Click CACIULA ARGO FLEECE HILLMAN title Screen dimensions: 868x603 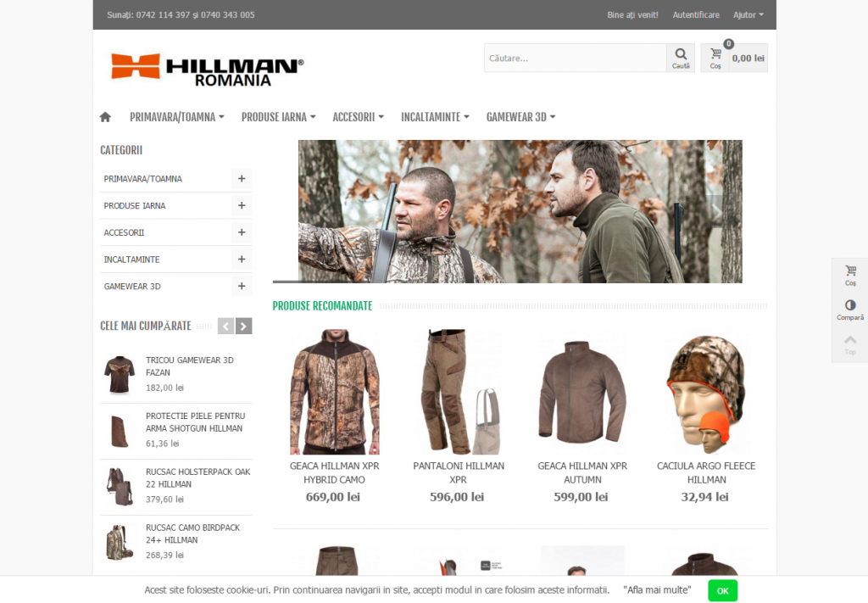point(706,473)
